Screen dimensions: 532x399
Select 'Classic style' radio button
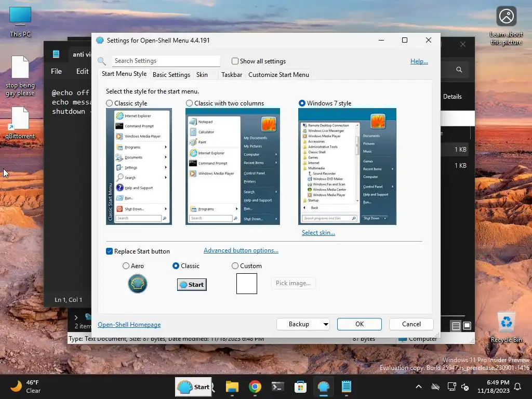coord(109,103)
